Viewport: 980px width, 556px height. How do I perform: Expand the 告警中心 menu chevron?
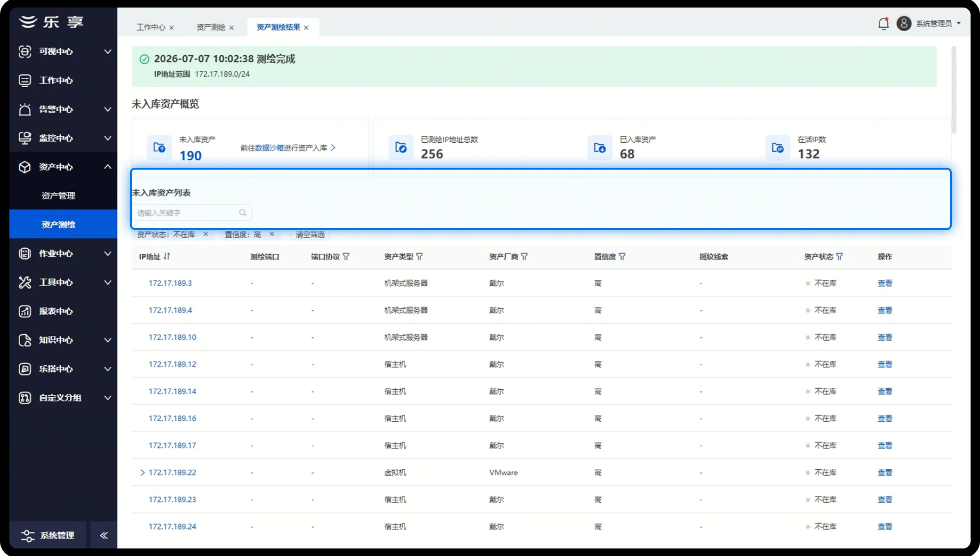(107, 109)
